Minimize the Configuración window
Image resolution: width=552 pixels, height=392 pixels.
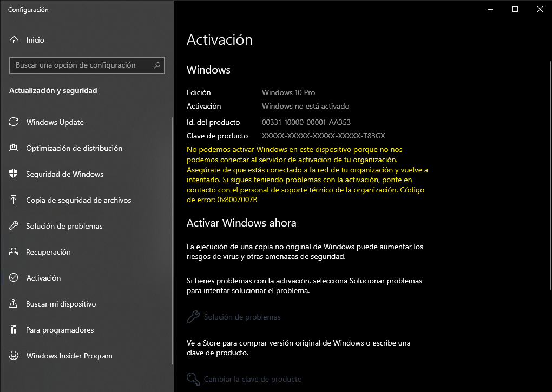(490, 10)
